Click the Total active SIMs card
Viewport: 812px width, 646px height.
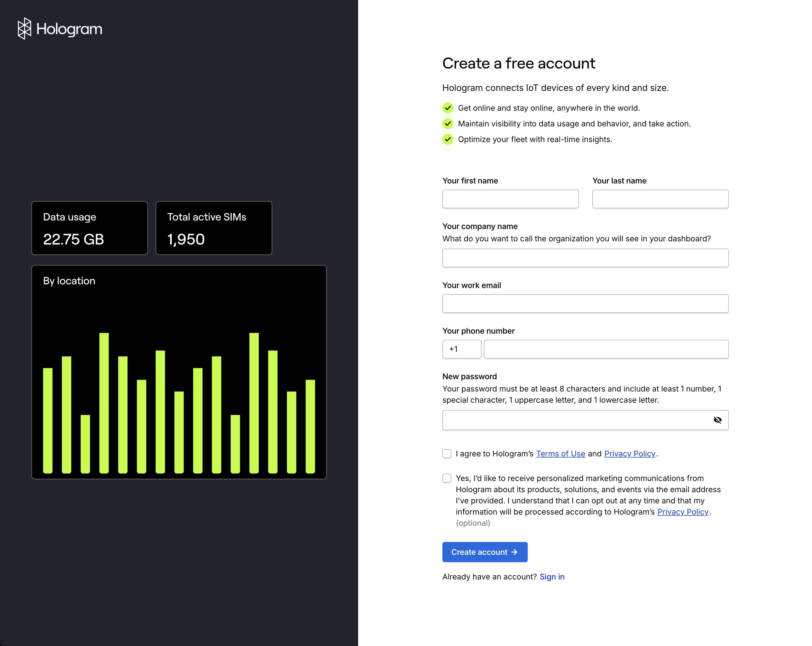pos(214,228)
